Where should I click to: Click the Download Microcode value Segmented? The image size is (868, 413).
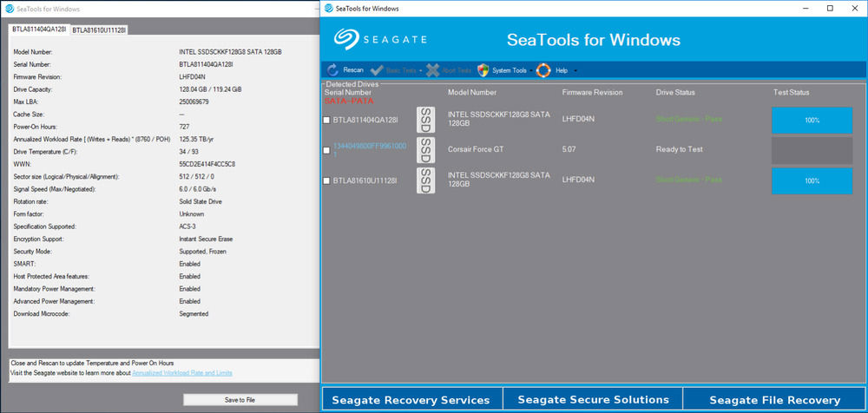coord(194,314)
